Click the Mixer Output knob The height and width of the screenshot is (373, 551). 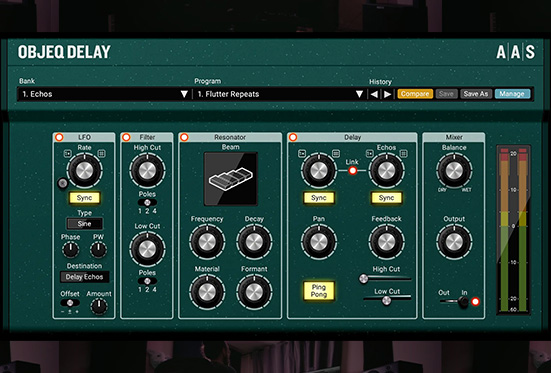(x=454, y=242)
